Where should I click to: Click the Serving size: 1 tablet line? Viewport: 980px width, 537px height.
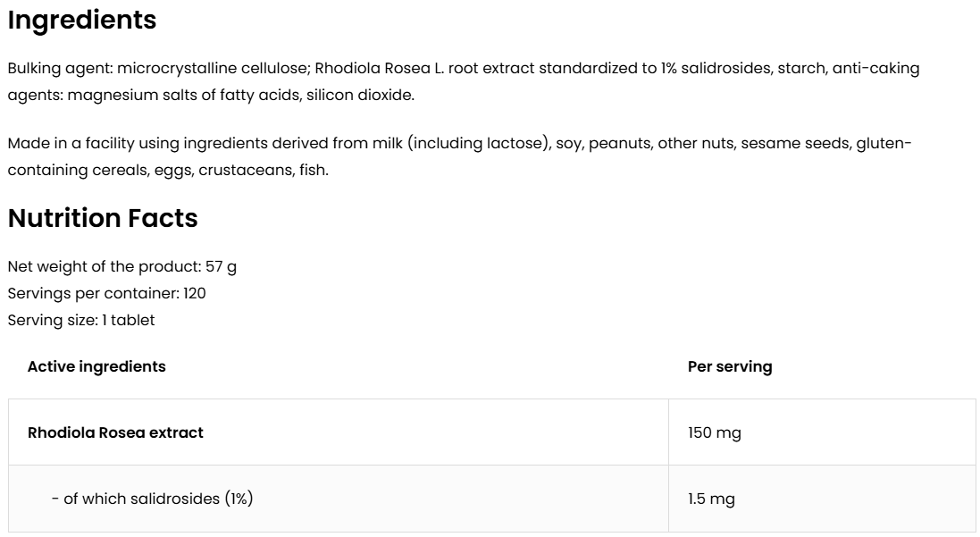click(x=81, y=320)
